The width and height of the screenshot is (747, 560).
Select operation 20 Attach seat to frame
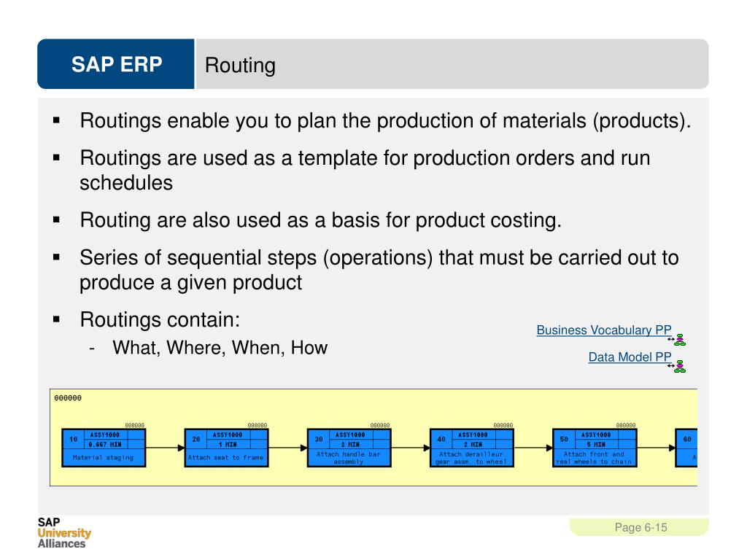pyautogui.click(x=226, y=448)
